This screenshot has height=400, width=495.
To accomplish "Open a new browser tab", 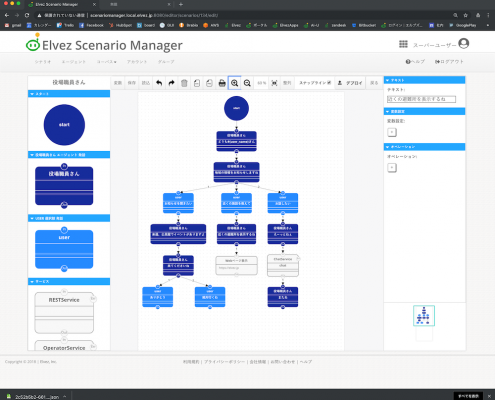I will 181,4.
